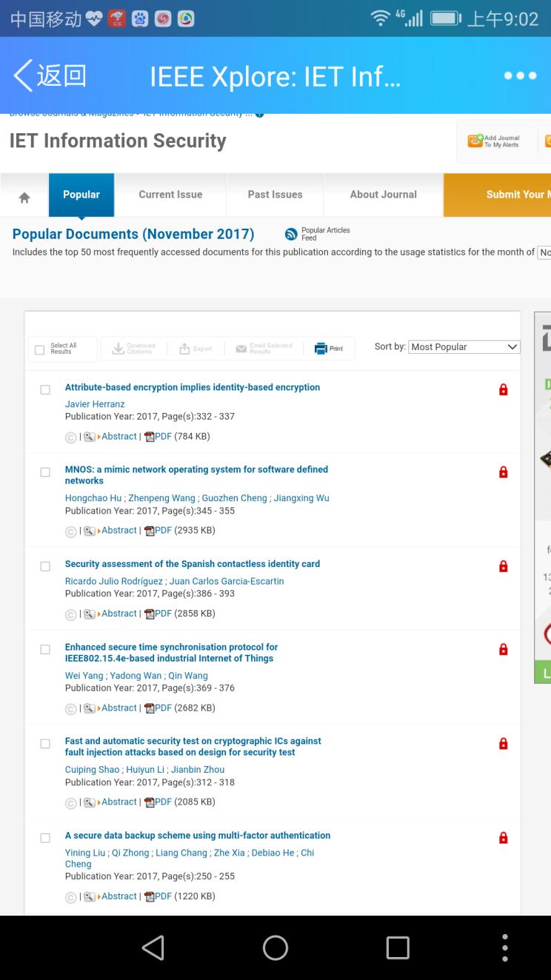Open author Hongchao Hu
551x980 pixels.
point(93,498)
